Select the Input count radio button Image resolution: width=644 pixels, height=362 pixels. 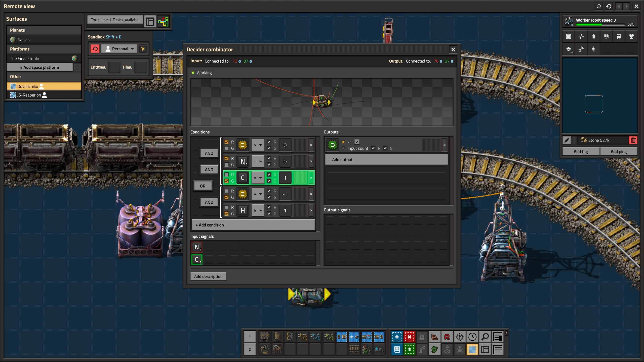click(343, 148)
